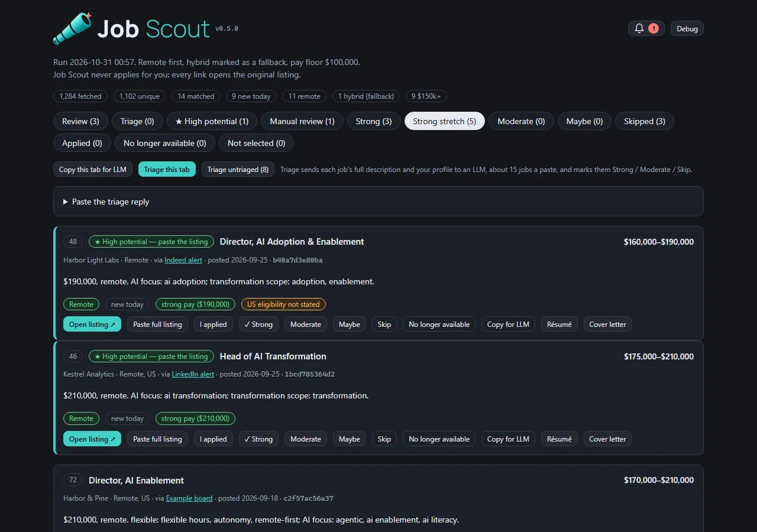757x532 pixels.
Task: Select the Manual review (1) tab
Action: coord(302,121)
